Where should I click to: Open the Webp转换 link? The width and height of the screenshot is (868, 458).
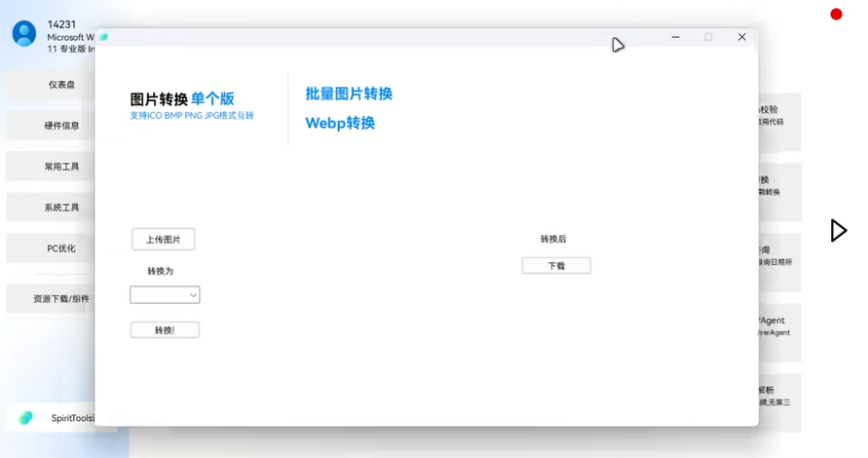340,123
